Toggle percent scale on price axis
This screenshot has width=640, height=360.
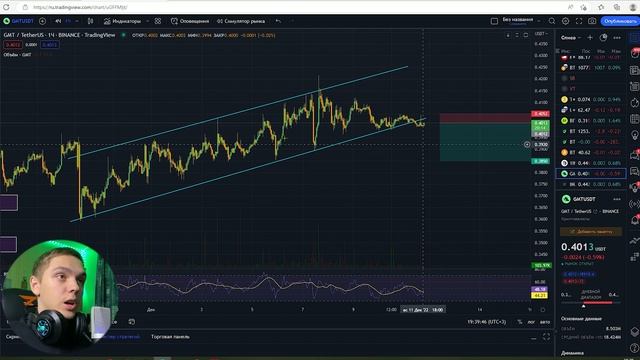(520, 322)
